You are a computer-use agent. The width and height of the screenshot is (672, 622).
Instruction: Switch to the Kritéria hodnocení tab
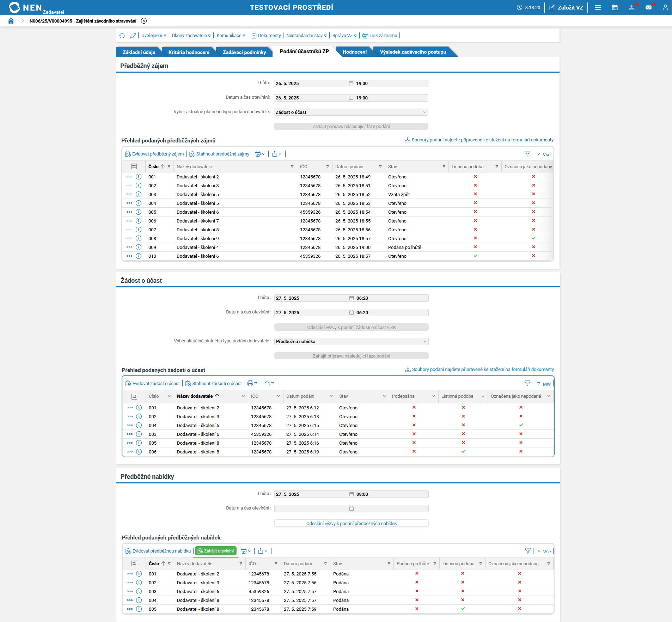(189, 52)
